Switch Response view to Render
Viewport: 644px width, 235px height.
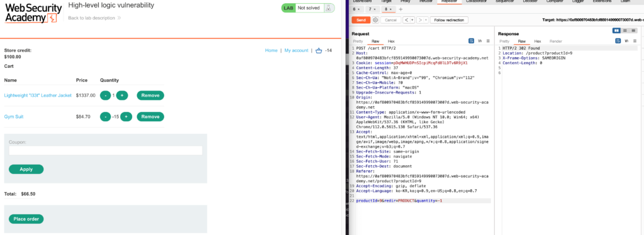click(556, 41)
